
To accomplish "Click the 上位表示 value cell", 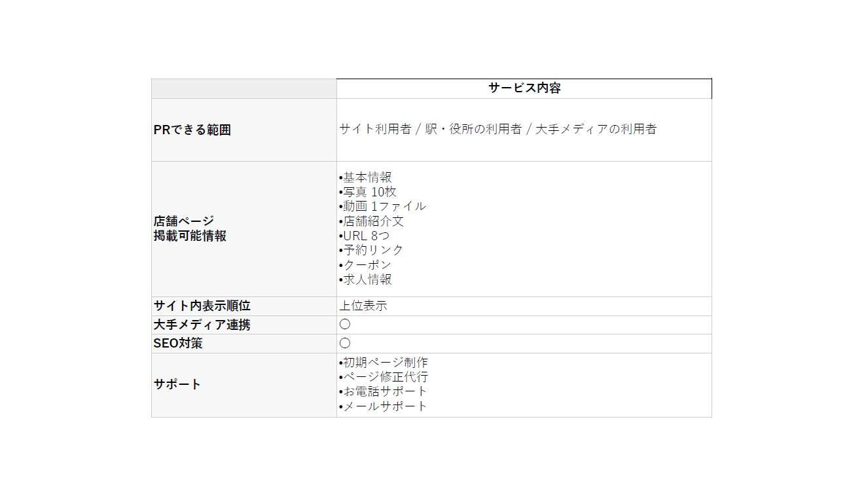I will (524, 306).
